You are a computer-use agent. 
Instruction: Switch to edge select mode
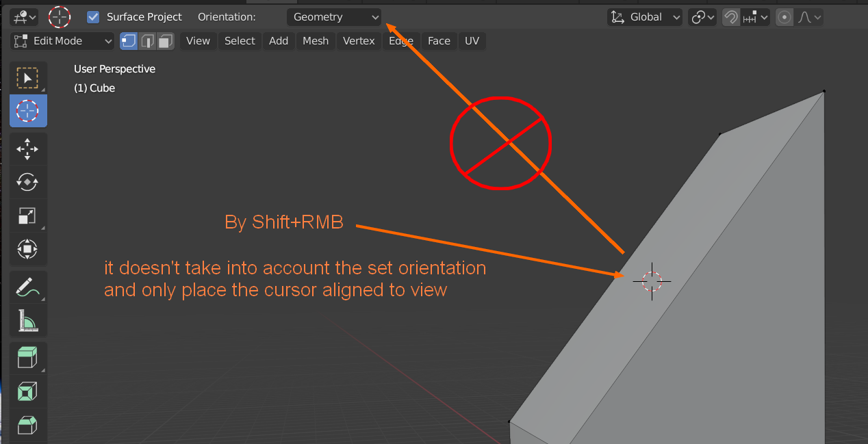tap(147, 41)
